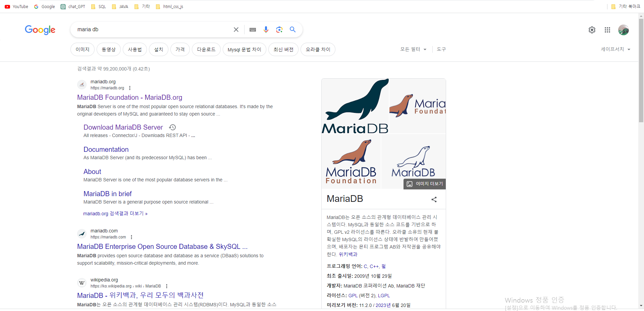This screenshot has height=311, width=644.
Task: Clear the search box text
Action: click(x=236, y=30)
